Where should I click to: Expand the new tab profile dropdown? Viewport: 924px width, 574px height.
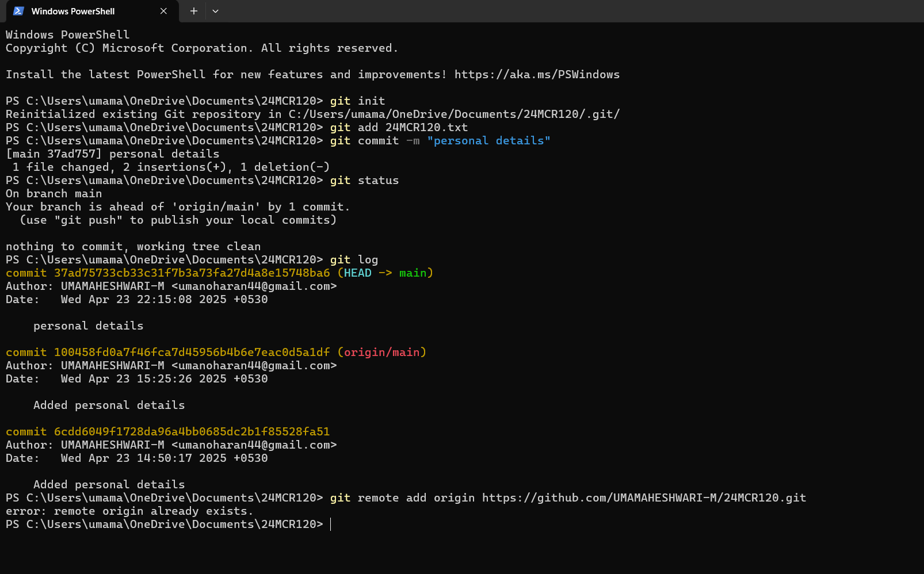pyautogui.click(x=215, y=11)
